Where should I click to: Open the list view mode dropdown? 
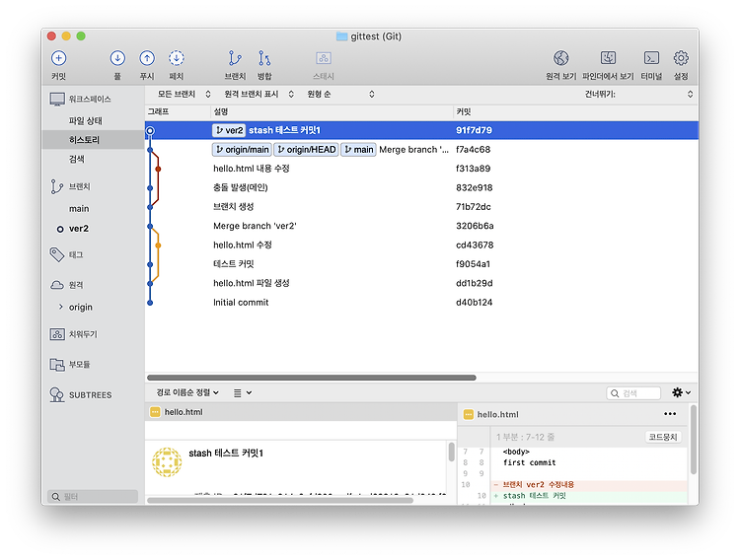pyautogui.click(x=243, y=392)
